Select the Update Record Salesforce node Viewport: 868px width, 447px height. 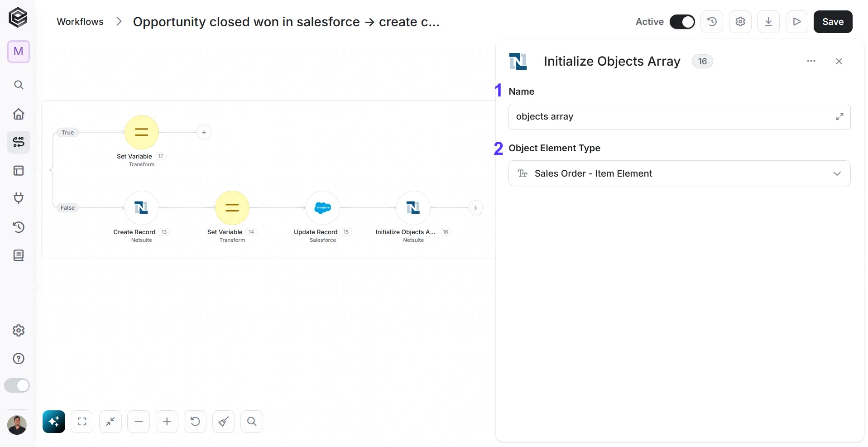323,208
